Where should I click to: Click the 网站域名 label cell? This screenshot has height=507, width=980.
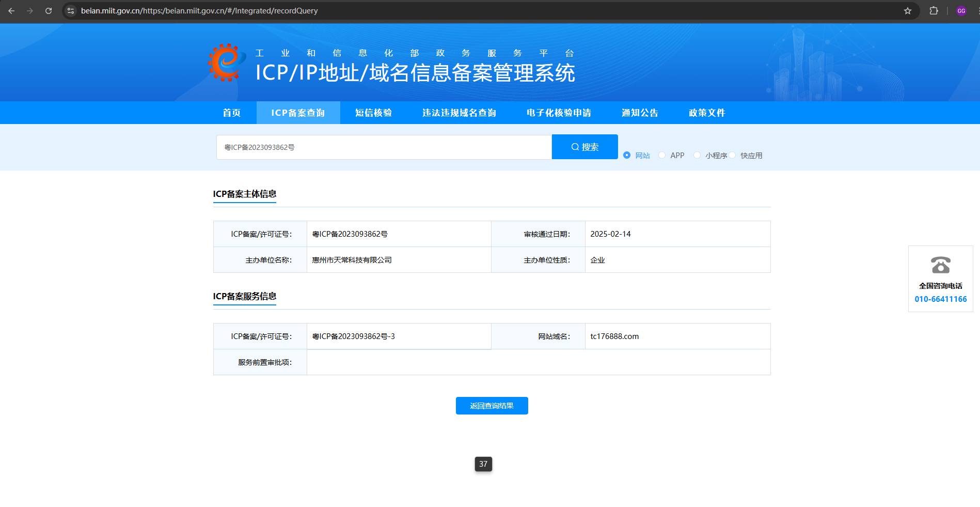pos(538,336)
